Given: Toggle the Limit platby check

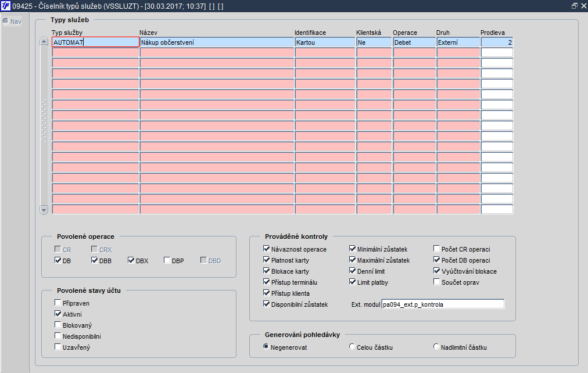Looking at the screenshot, I should tap(353, 282).
